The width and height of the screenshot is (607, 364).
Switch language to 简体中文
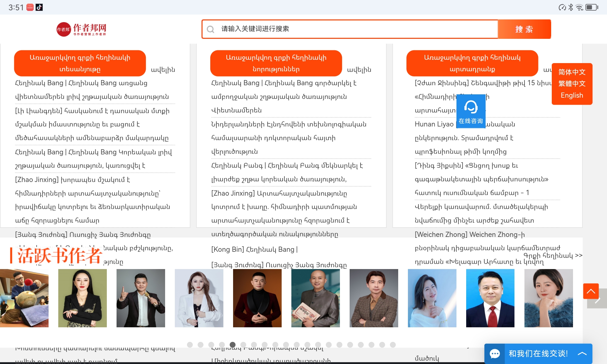pyautogui.click(x=572, y=72)
